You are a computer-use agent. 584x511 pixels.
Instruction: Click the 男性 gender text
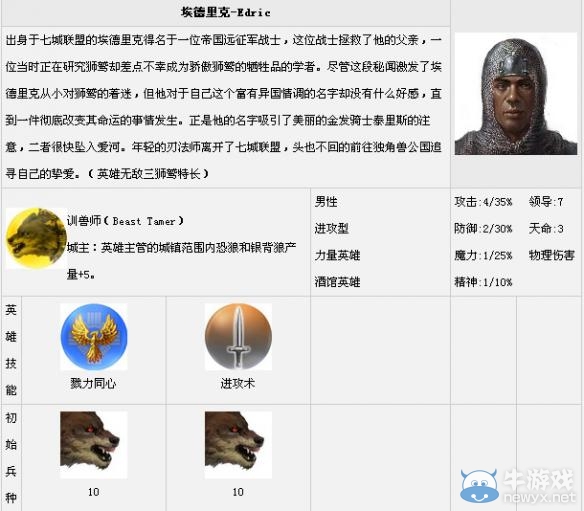point(326,202)
